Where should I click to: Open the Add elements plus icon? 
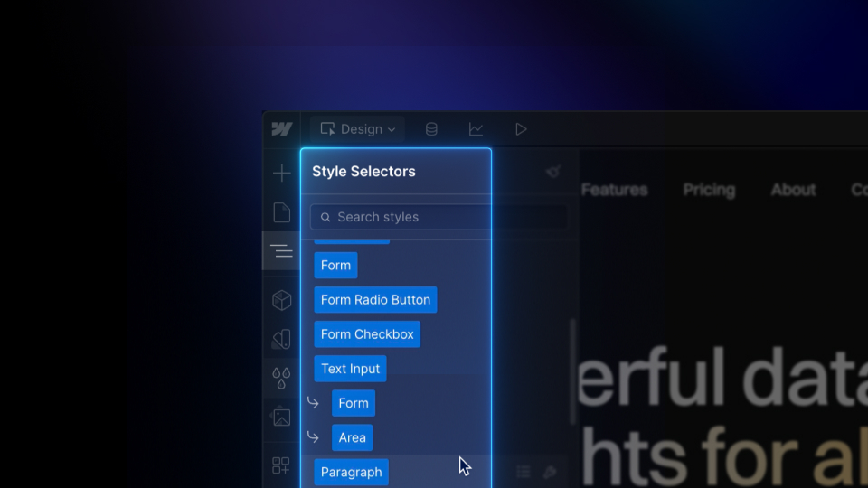[281, 174]
